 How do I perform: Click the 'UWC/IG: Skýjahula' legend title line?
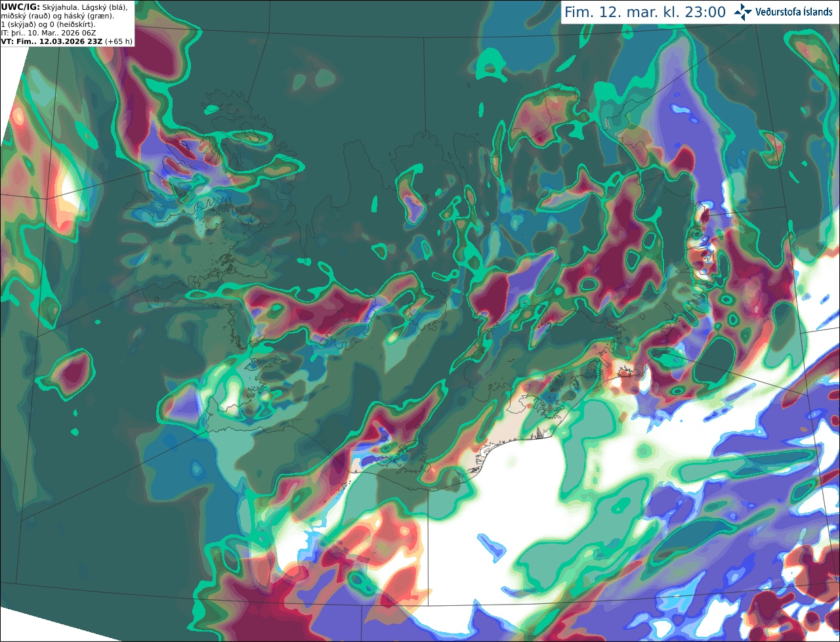64,7
